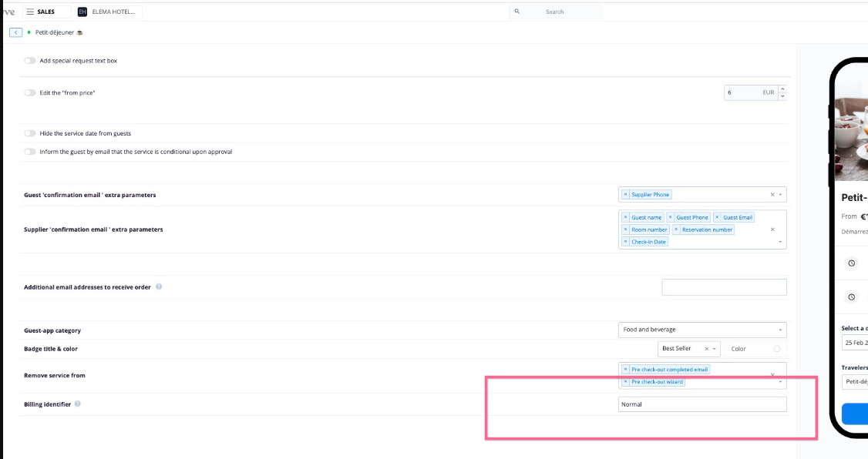
Task: Expand the Guest-app category dropdown
Action: click(x=780, y=330)
